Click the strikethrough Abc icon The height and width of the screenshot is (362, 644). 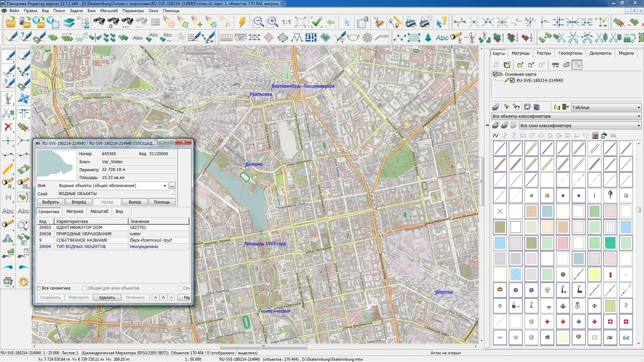coord(138,38)
